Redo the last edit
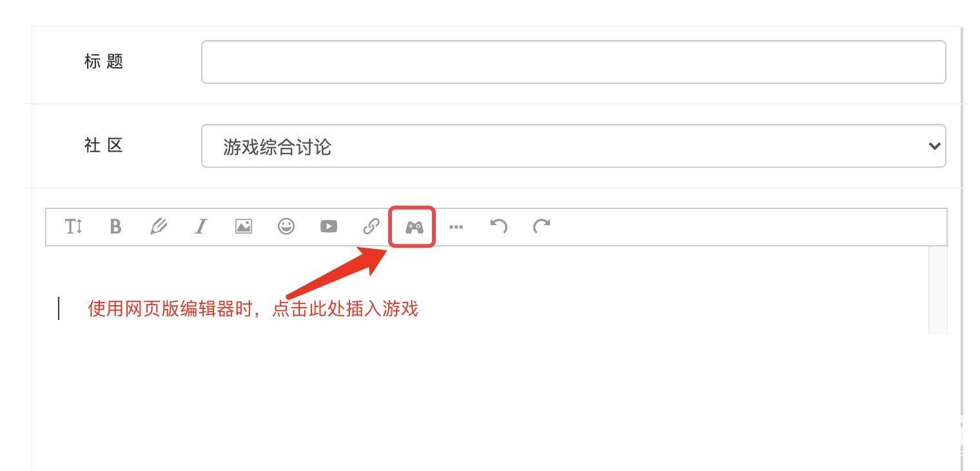Viewport: 980px width, 471px height. [542, 226]
